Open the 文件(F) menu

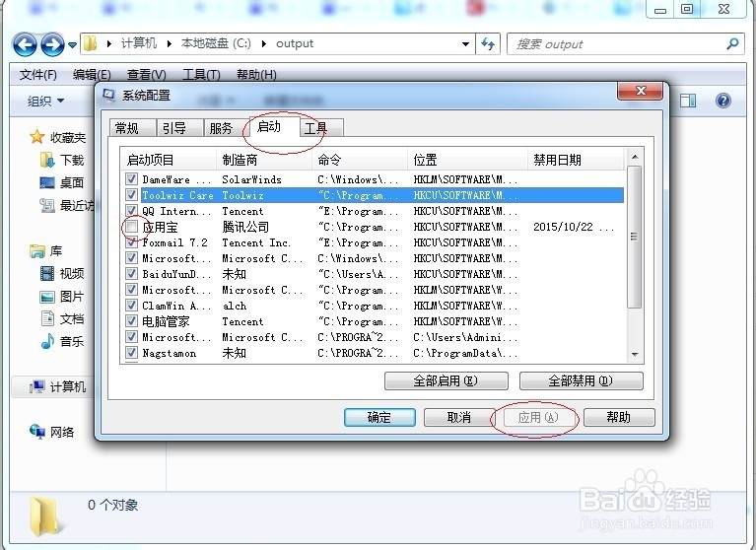coord(38,75)
